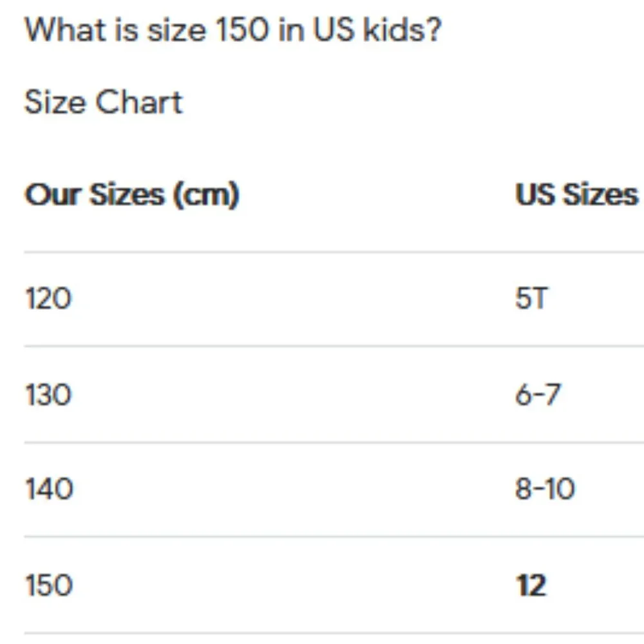Image resolution: width=644 pixels, height=644 pixels.
Task: Click the question 'What is size 150 in US kids?'
Action: click(233, 30)
